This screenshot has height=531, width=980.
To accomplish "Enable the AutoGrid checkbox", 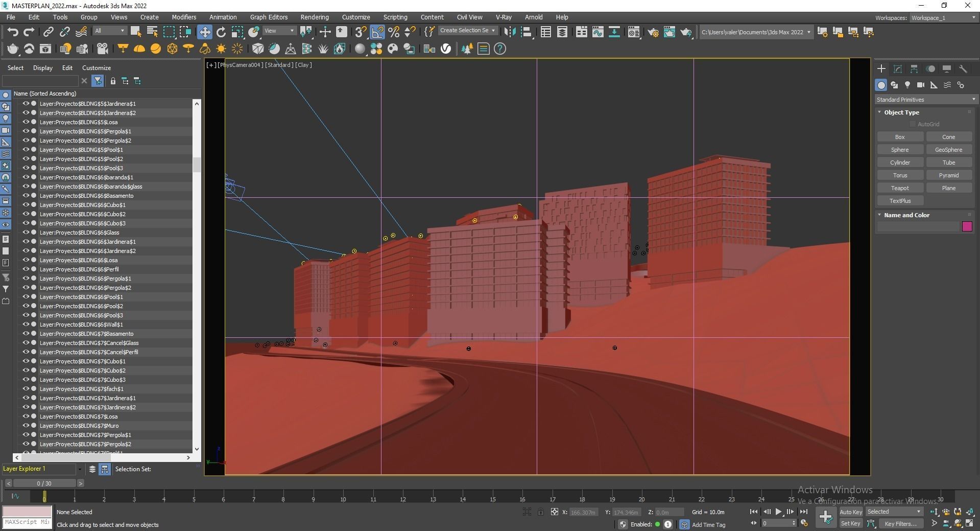I will click(913, 124).
